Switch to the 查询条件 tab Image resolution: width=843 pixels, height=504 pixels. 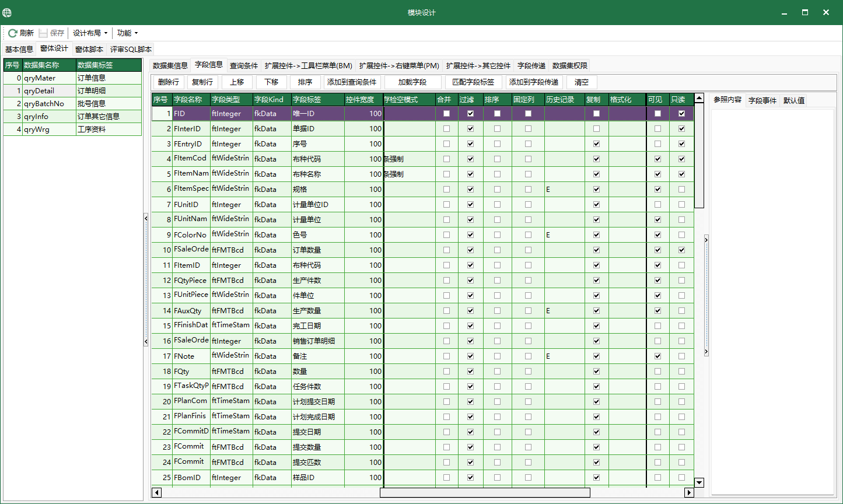point(244,66)
